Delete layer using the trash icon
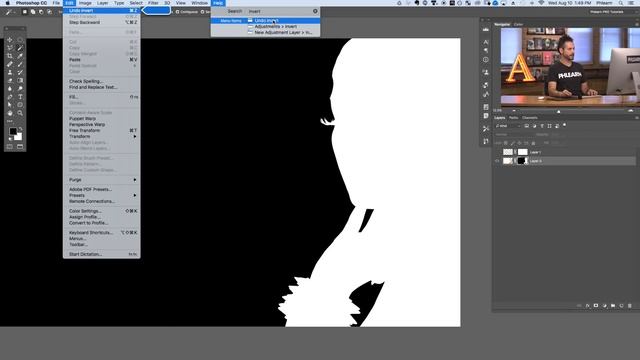This screenshot has height=360, width=640. 630,306
